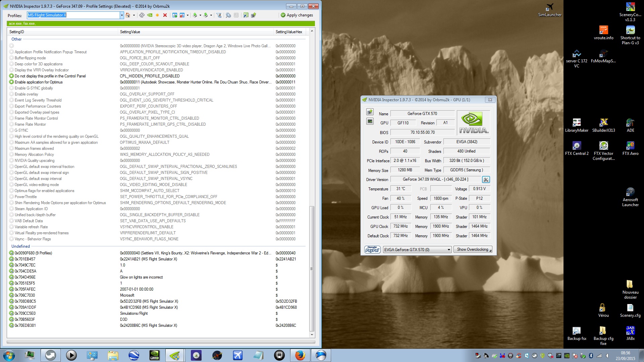644x362 pixels.
Task: Click the screenshot upload icon in GPU window
Action: point(370,112)
